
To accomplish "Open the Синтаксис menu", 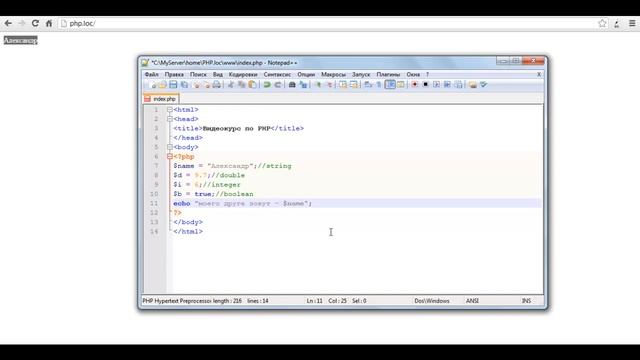I will point(277,74).
